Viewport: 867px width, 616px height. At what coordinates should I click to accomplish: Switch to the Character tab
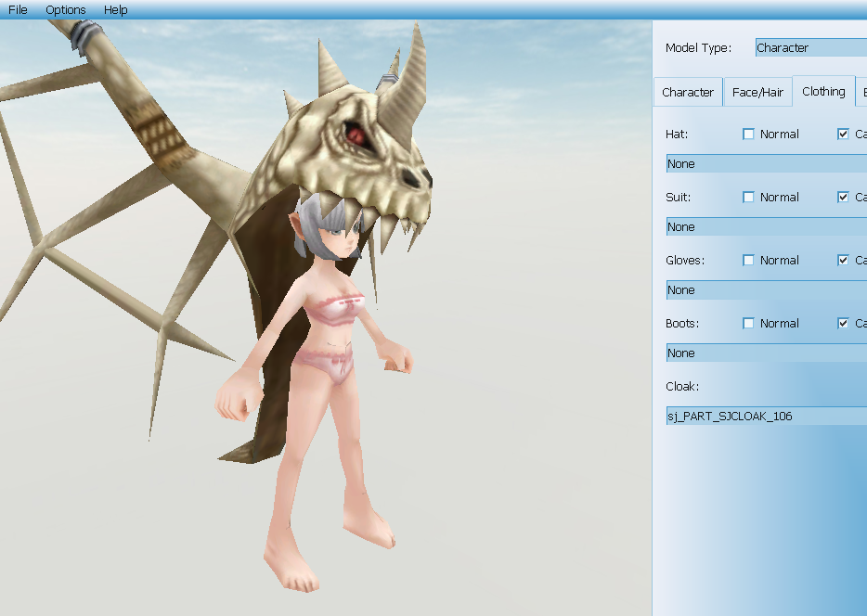pyautogui.click(x=688, y=93)
